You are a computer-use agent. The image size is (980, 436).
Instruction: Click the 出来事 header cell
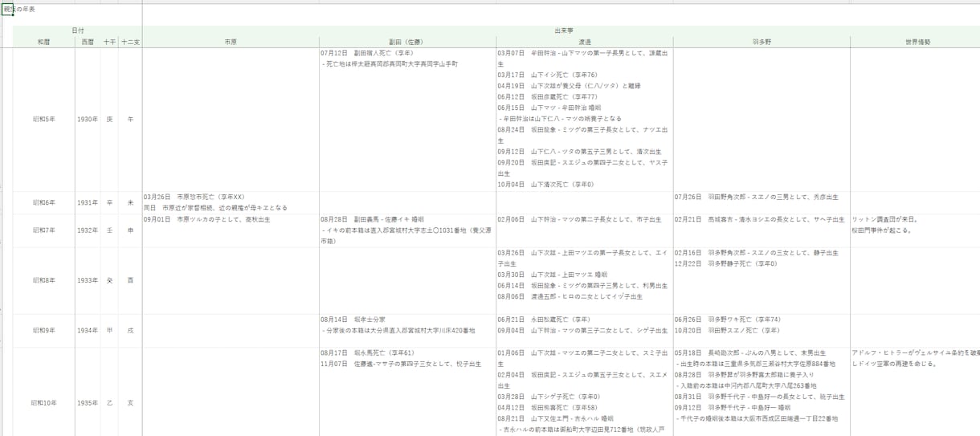coord(562,31)
